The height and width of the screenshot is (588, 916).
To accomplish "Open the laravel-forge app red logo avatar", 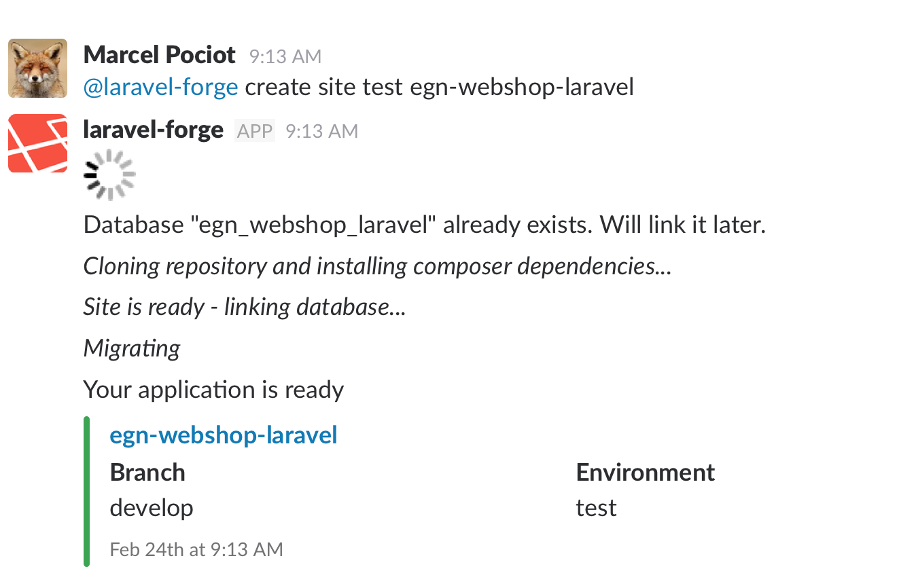I will 37,143.
